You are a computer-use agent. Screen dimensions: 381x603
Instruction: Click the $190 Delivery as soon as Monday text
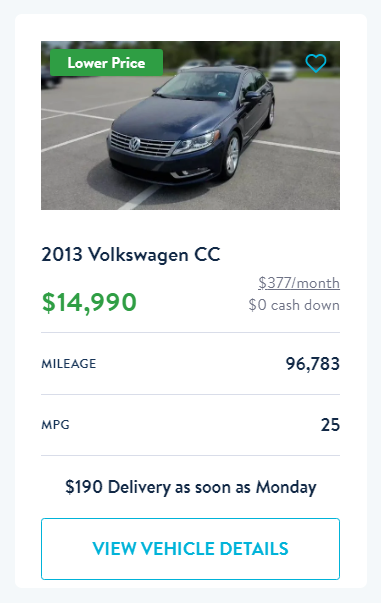191,487
